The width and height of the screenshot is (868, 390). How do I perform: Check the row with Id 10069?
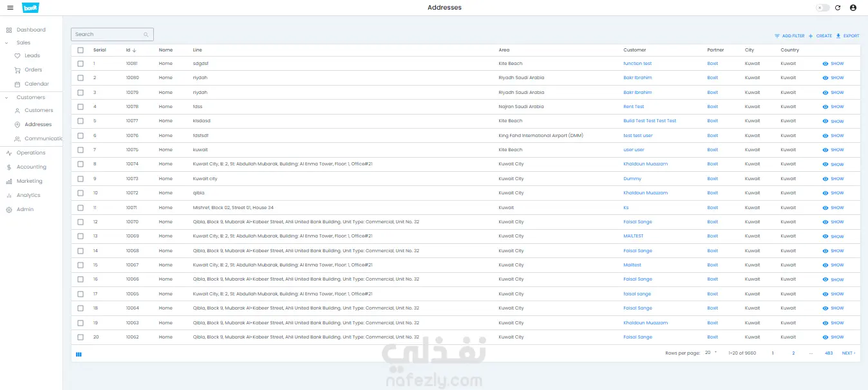pos(80,236)
